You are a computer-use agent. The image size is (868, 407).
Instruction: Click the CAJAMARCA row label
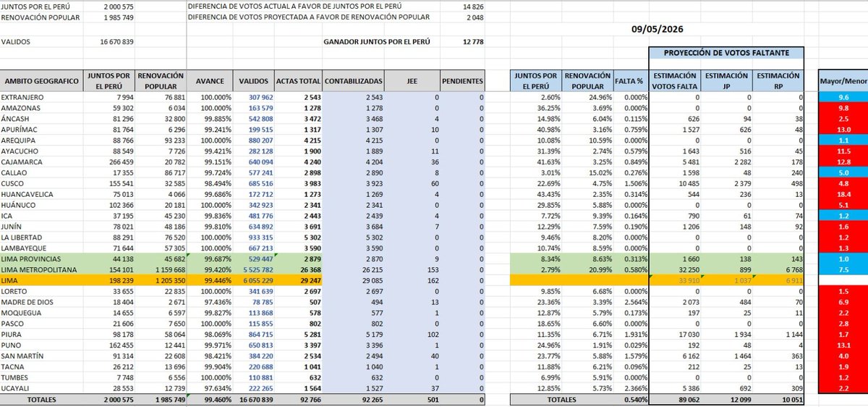(22, 161)
